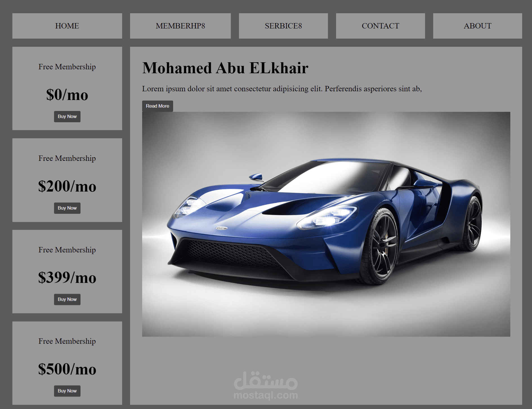The image size is (532, 409).
Task: Click Buy Now for the $0/mo plan
Action: pyautogui.click(x=67, y=116)
